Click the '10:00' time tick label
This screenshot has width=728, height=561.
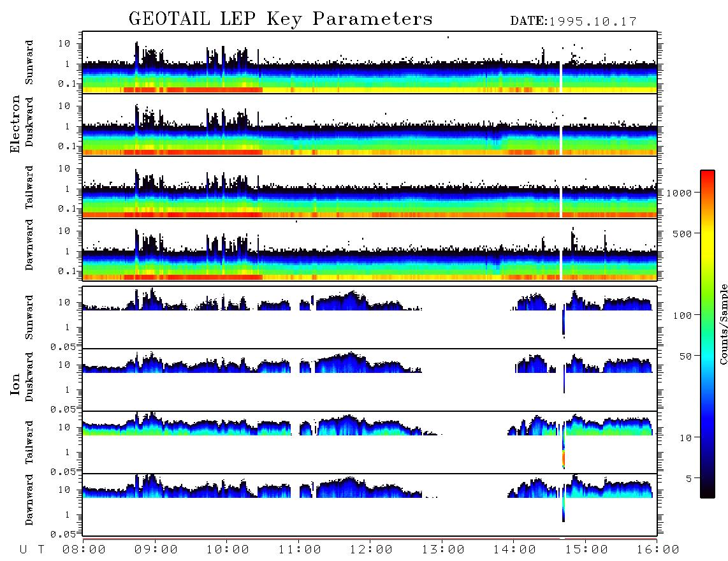coord(228,550)
